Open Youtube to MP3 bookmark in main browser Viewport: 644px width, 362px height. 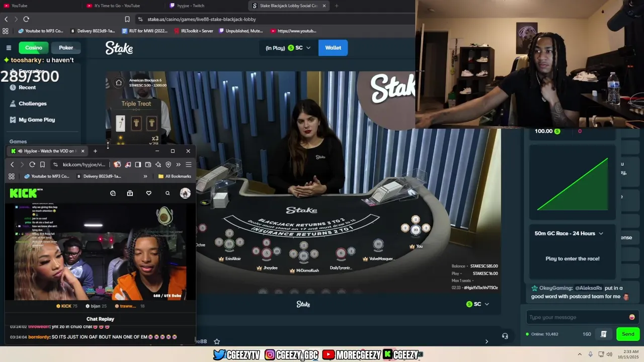pos(40,31)
